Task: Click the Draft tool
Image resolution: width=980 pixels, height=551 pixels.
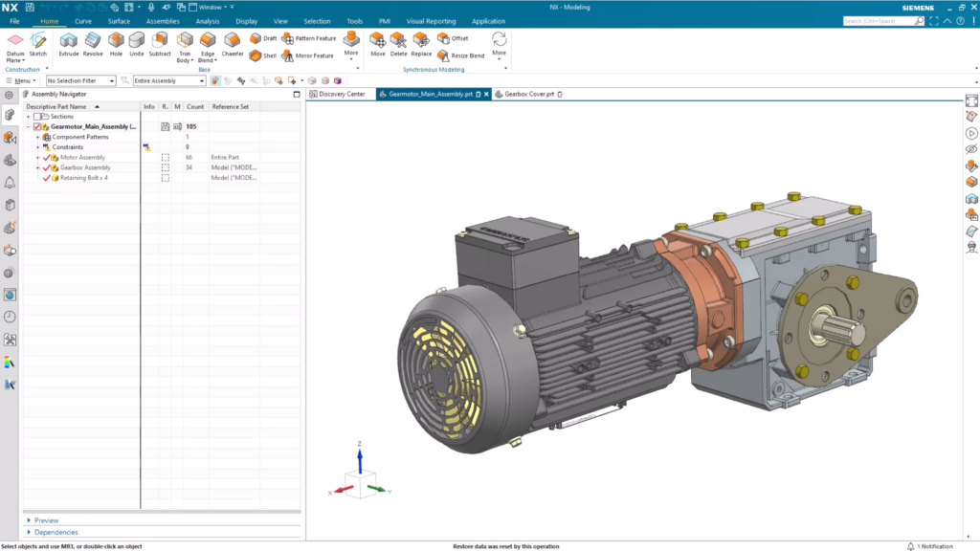Action: (263, 38)
